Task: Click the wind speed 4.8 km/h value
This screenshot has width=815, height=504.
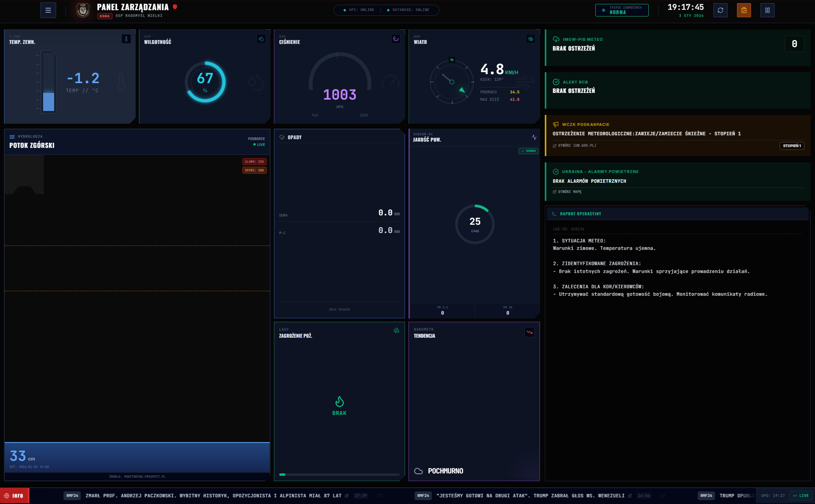Action: coord(499,69)
